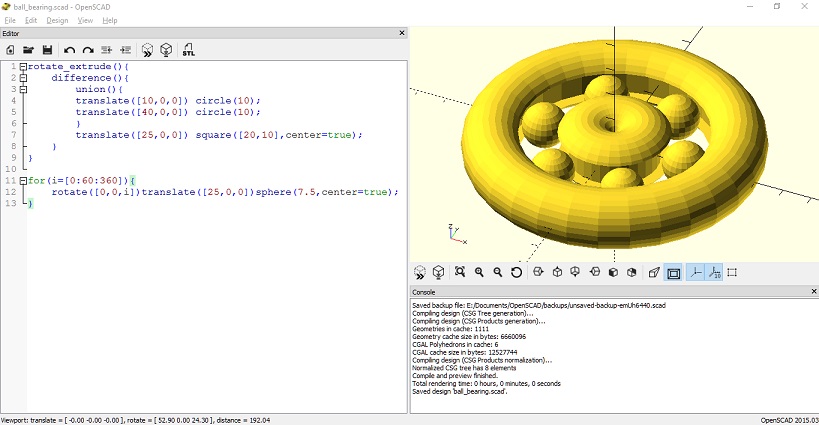Indent the selected code
Screen dimensions: 819x425
pyautogui.click(x=125, y=50)
